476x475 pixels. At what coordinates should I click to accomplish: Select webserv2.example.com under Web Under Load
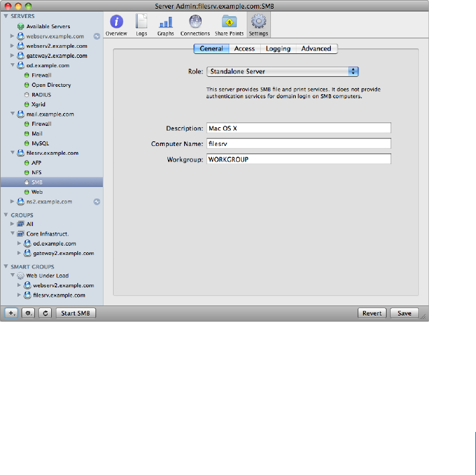63,285
